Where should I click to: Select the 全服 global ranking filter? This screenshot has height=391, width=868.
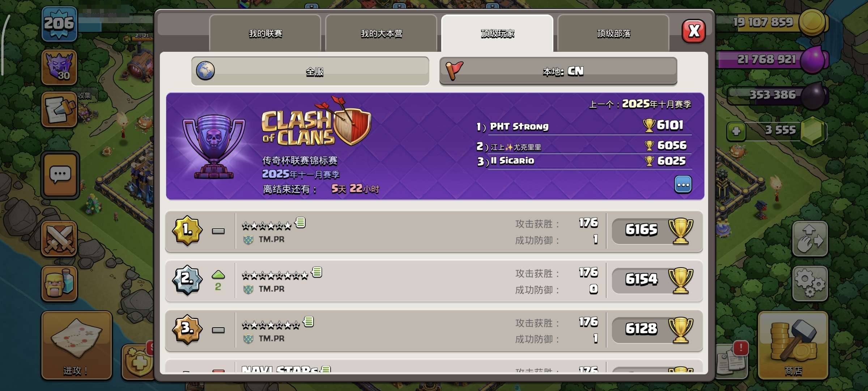(310, 71)
